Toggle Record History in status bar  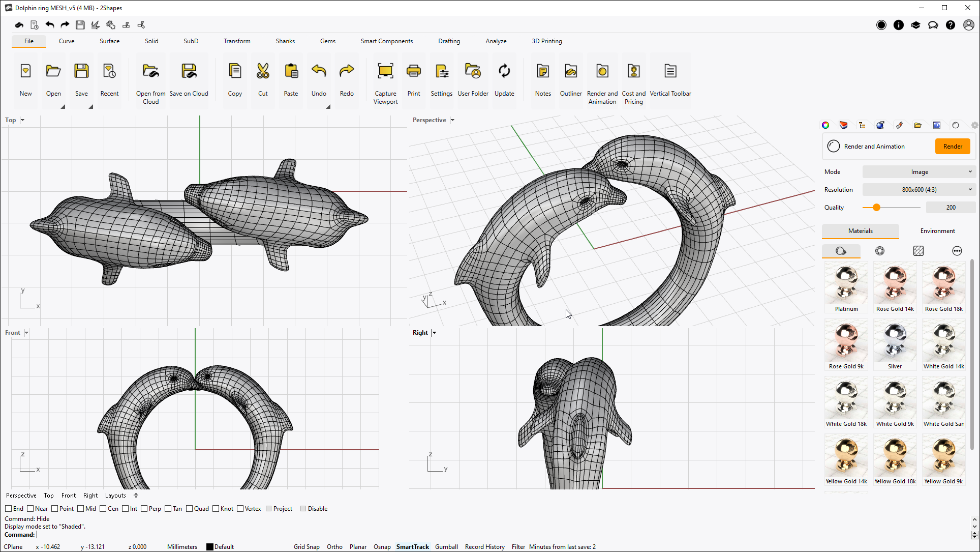click(485, 547)
